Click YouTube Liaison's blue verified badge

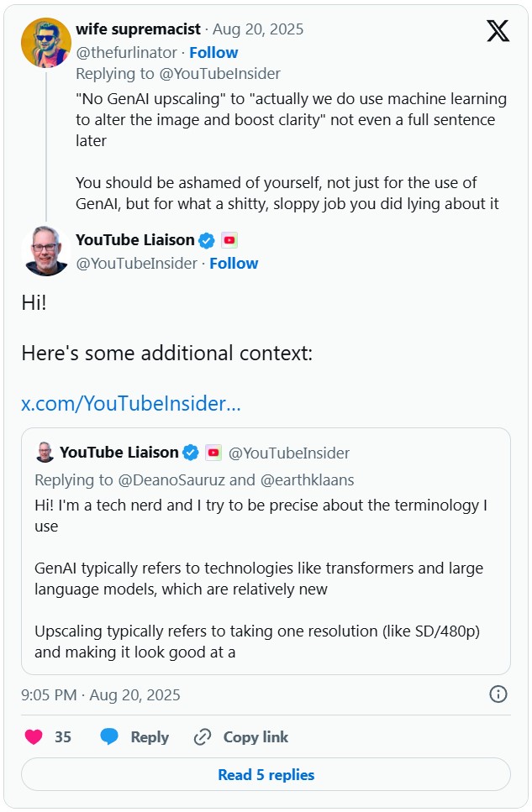pos(207,241)
